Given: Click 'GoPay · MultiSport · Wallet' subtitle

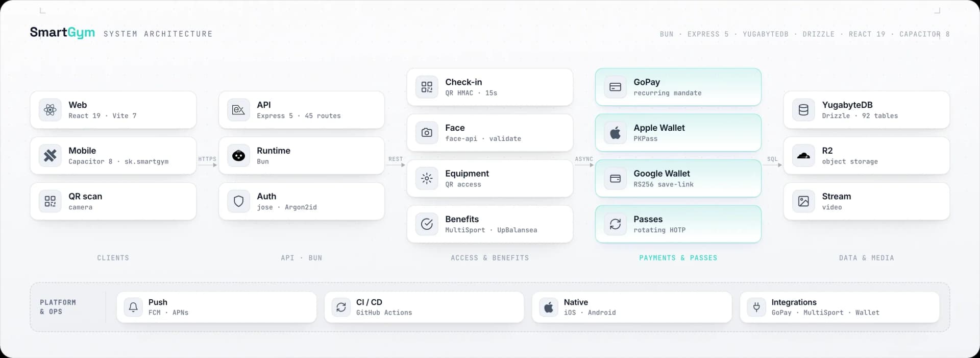Looking at the screenshot, I should tap(825, 313).
